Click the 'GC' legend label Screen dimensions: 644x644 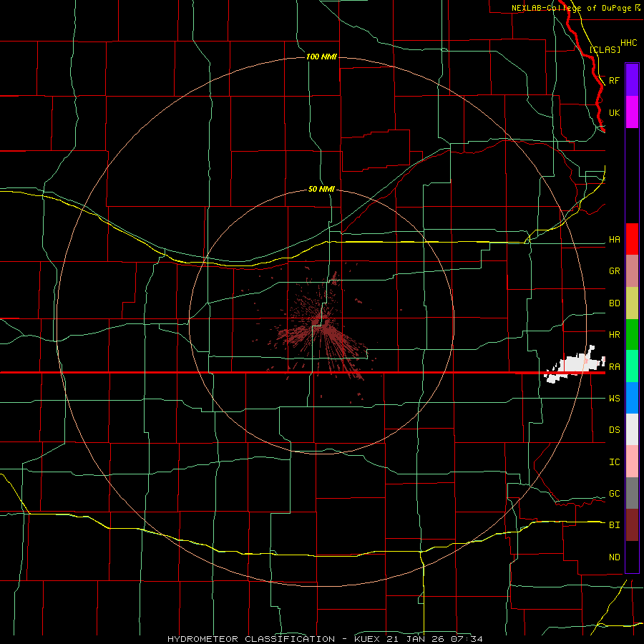[614, 494]
